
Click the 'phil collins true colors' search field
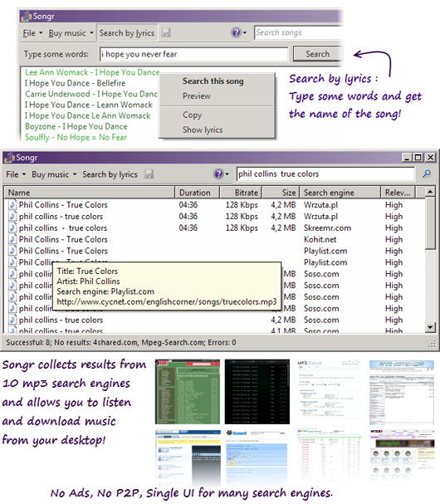click(x=325, y=174)
